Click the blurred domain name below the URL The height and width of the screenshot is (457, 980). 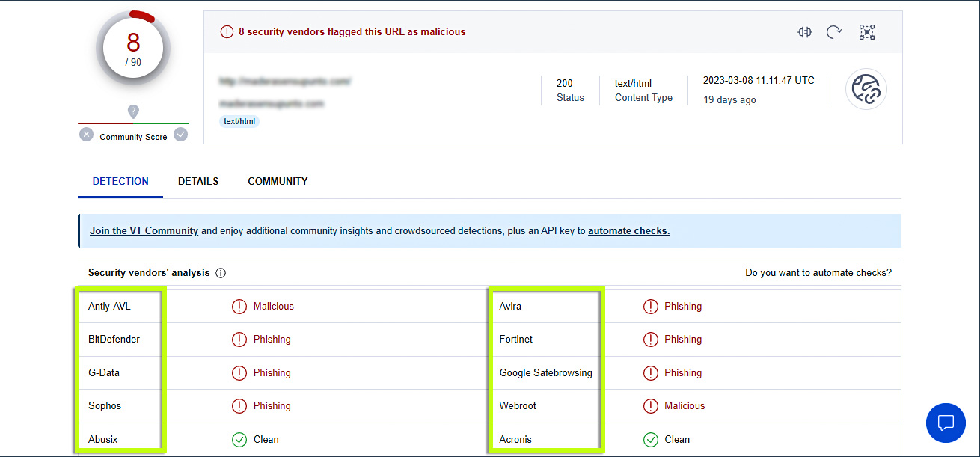click(272, 103)
